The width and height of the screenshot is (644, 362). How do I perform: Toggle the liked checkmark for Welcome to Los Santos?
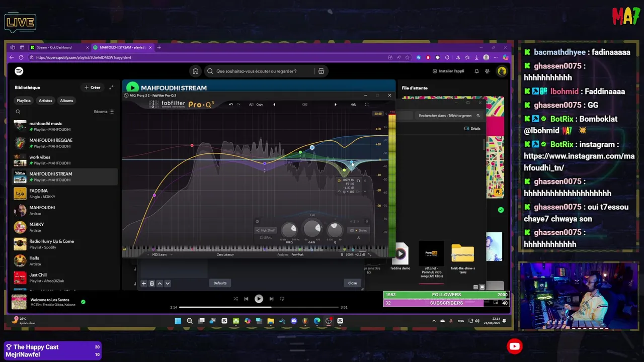coord(83,302)
